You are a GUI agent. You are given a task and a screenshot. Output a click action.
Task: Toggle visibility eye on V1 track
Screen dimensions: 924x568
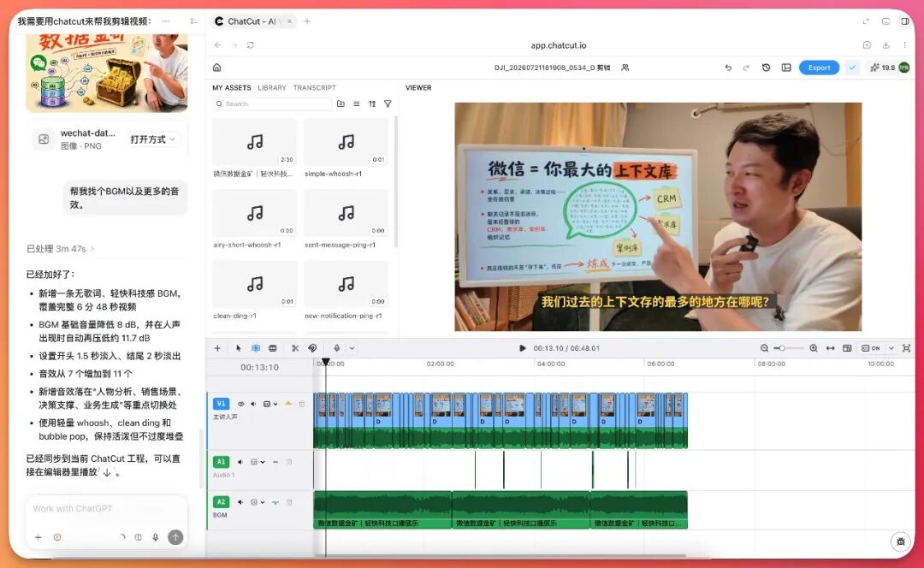tap(241, 405)
